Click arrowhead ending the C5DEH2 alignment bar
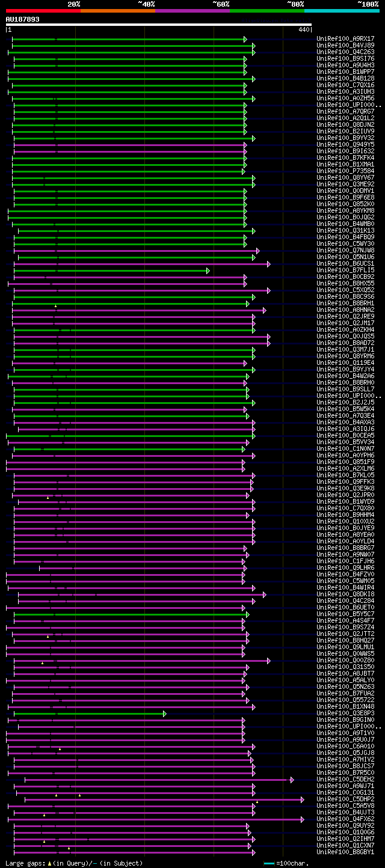This screenshot has width=385, height=868. click(292, 780)
